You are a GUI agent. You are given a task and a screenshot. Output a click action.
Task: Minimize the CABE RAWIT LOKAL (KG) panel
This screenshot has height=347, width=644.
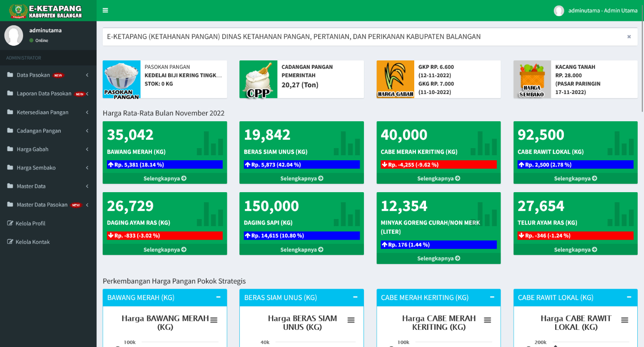(x=629, y=297)
